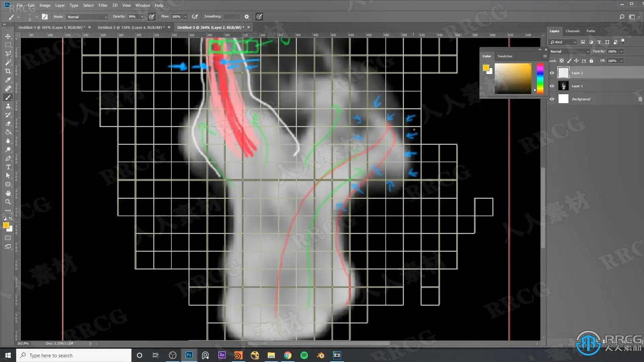Select the Horizontal Type tool
644x362 pixels.
pyautogui.click(x=8, y=167)
